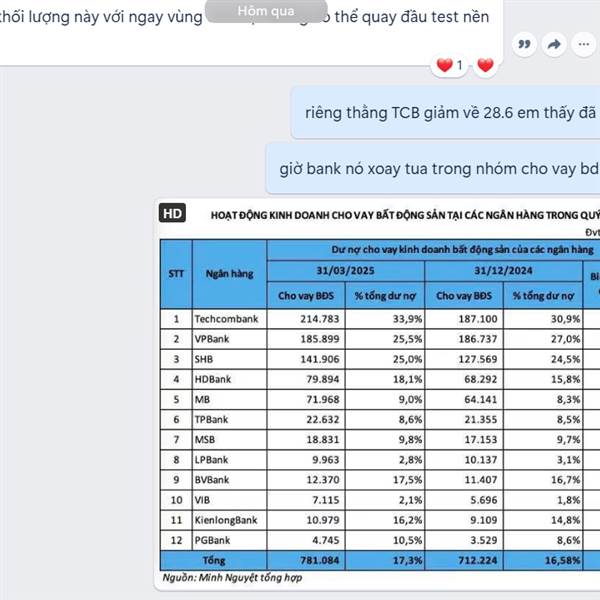600x600 pixels.
Task: Click value '214.783' for Techcombank
Action: pos(320,319)
